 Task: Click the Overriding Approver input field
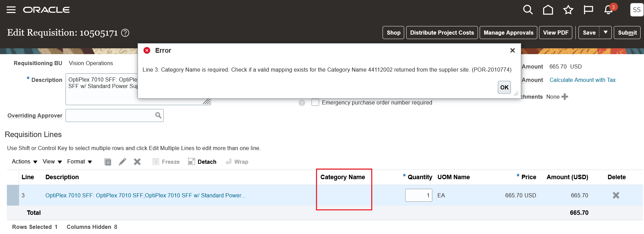pyautogui.click(x=110, y=115)
